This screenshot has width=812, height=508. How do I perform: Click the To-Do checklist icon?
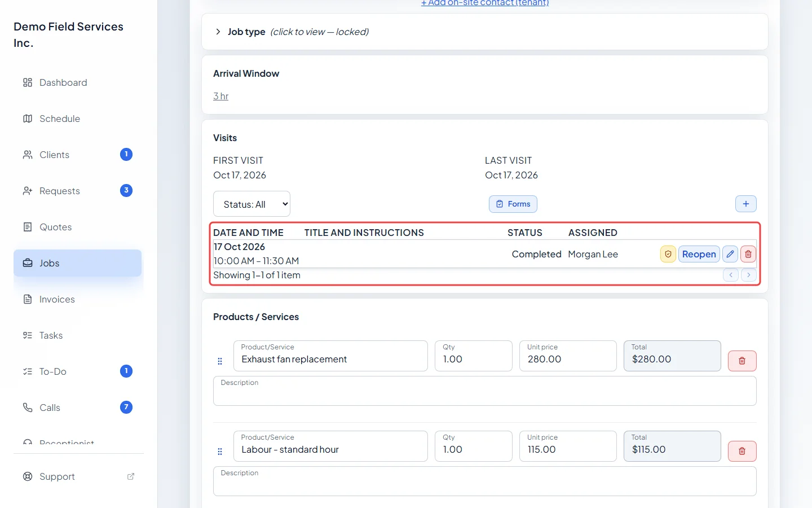(28, 371)
